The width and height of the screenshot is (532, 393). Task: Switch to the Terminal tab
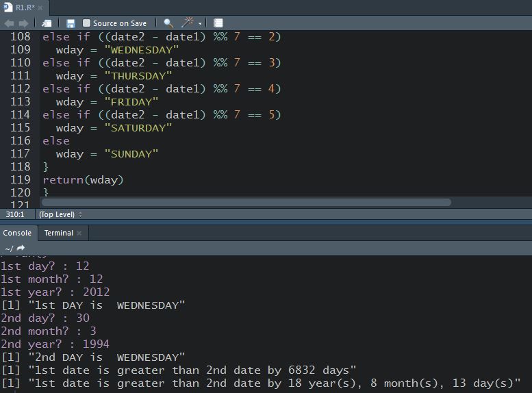coord(58,233)
